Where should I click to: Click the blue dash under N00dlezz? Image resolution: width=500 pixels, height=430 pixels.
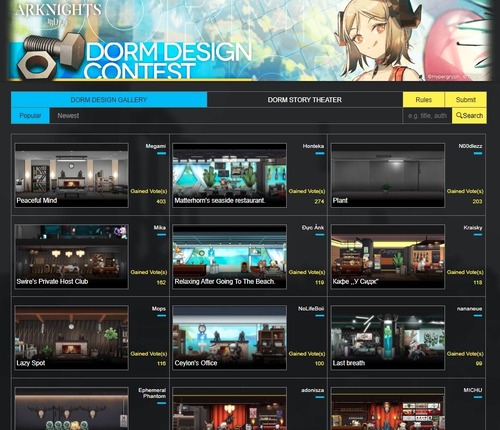tap(478, 153)
